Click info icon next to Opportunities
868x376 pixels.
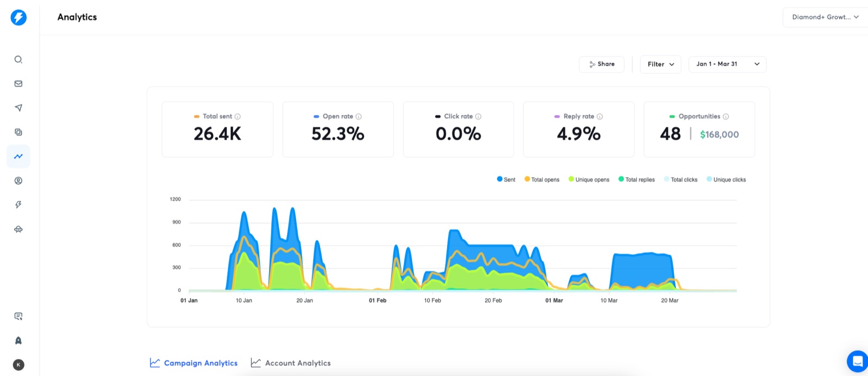(726, 116)
